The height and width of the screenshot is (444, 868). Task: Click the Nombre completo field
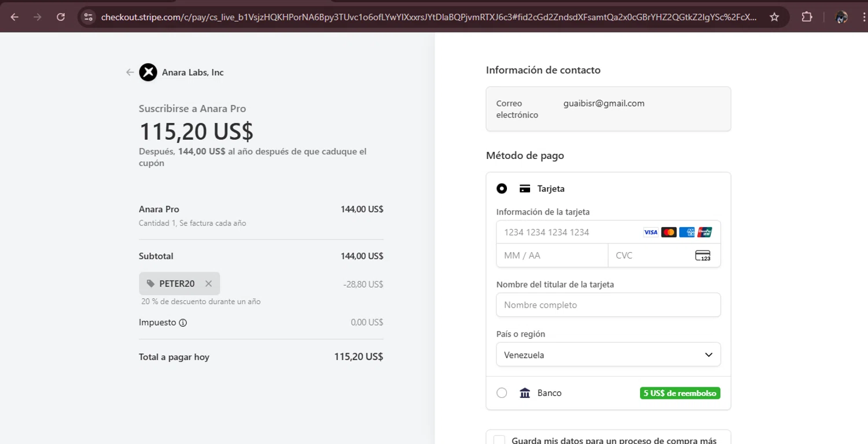pos(608,305)
